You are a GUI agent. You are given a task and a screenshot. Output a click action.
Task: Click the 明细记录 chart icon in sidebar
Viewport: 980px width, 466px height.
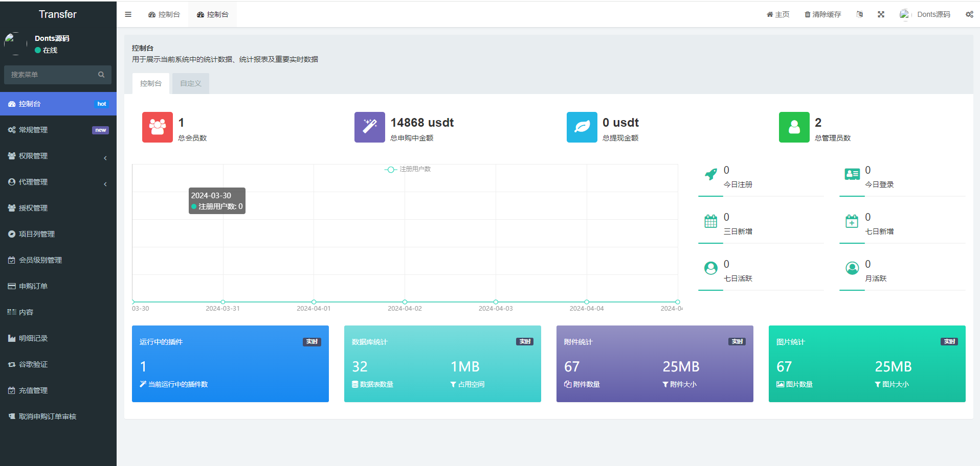coord(12,338)
